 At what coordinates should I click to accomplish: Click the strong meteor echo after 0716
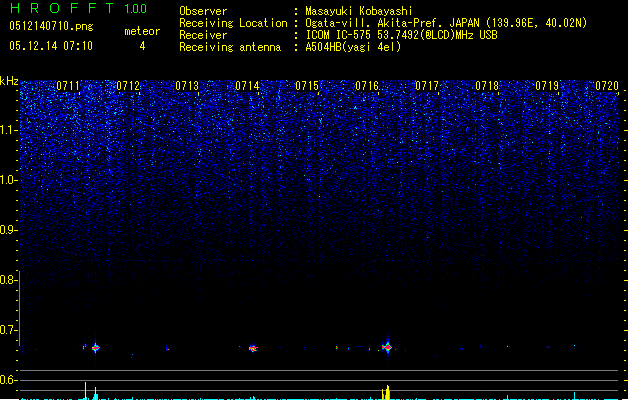(388, 347)
